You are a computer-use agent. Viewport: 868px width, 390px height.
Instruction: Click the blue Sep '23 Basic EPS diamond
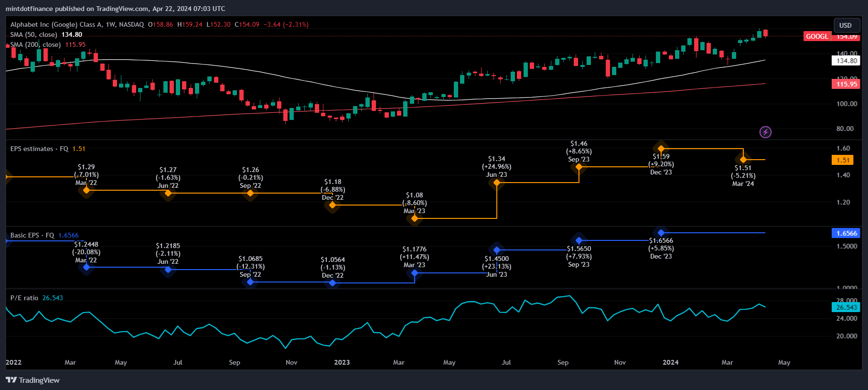579,240
